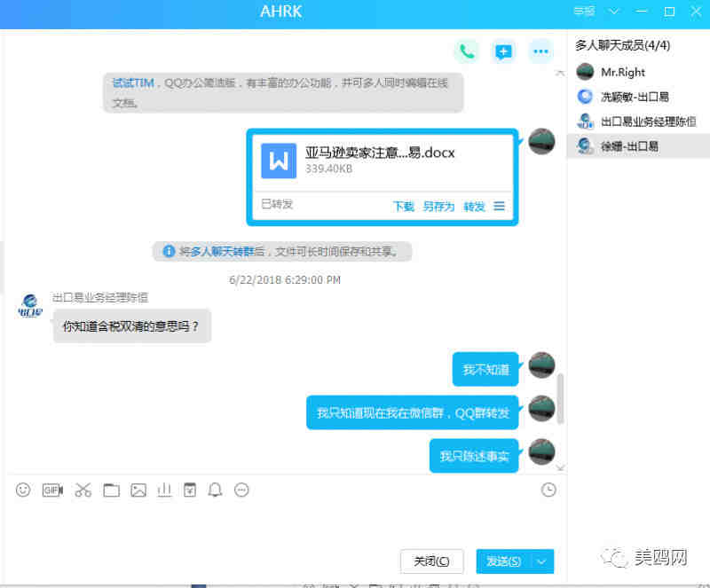Click the add-members chat bubble plus icon
This screenshot has height=588, width=710.
(x=503, y=51)
